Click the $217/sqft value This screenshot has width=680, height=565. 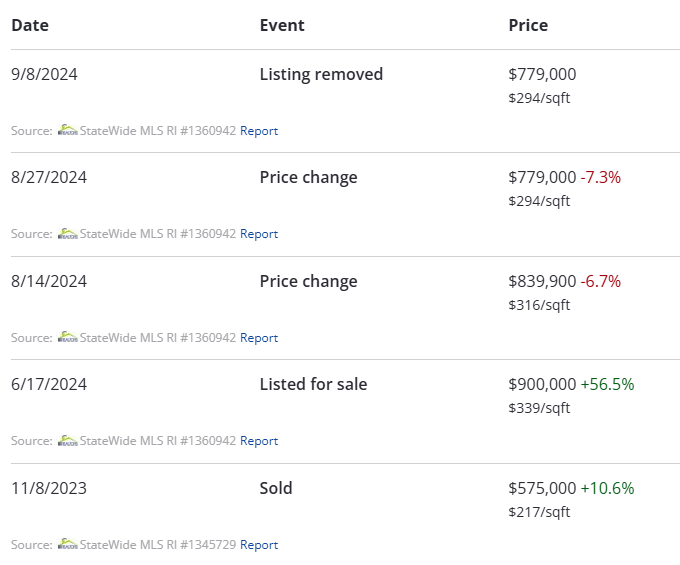click(539, 512)
